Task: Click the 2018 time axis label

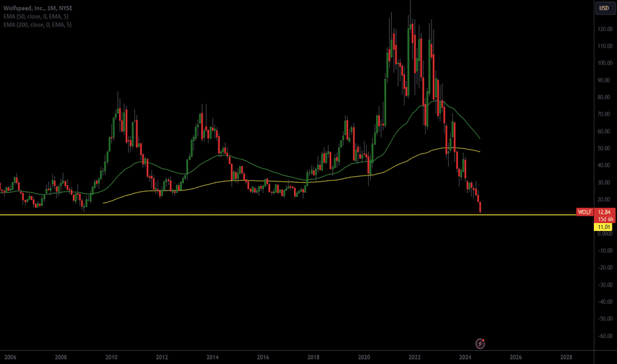Action: [314, 357]
